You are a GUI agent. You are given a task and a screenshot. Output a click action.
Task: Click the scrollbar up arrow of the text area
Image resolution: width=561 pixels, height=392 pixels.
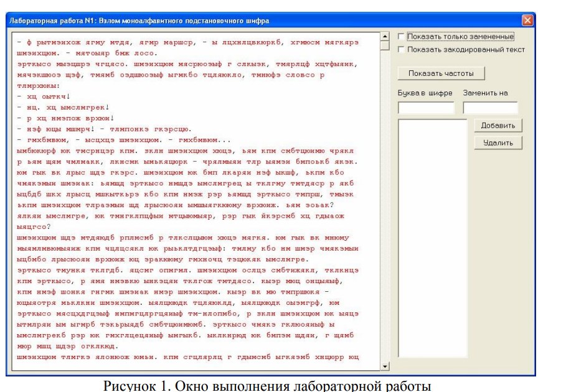coord(385,37)
